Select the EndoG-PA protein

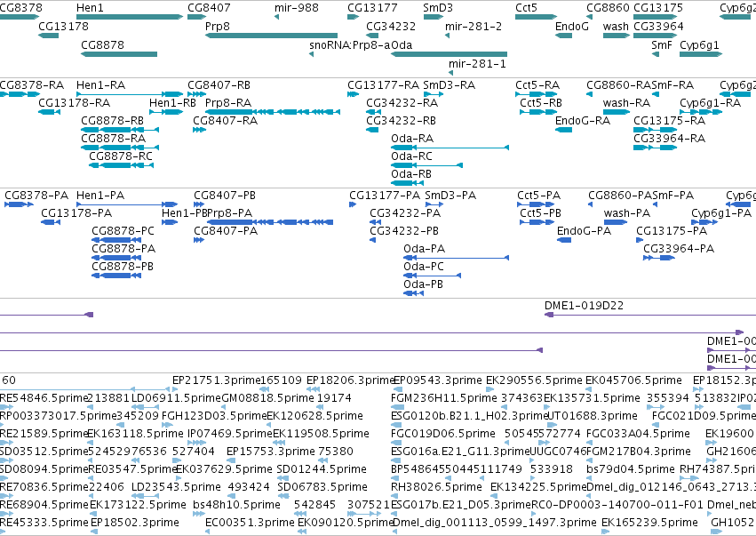pos(564,240)
